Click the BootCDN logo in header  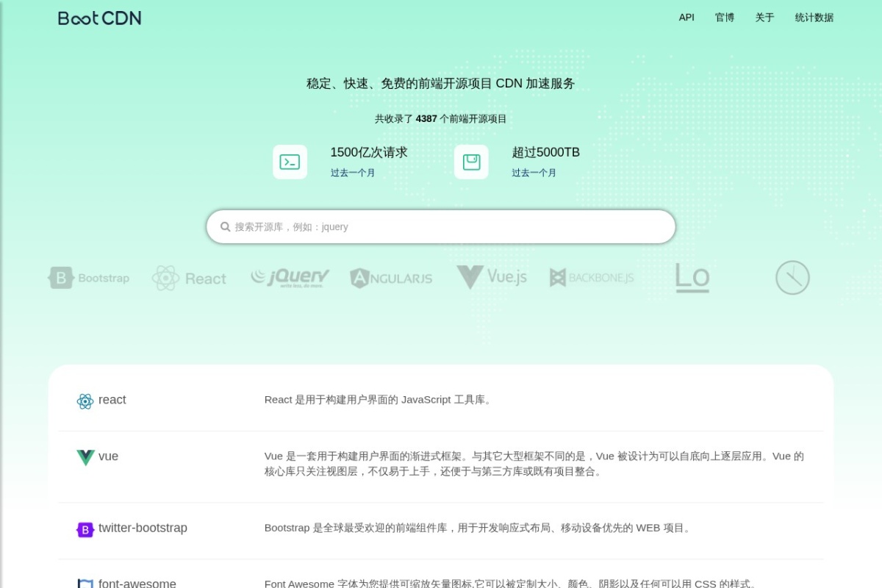pos(100,18)
